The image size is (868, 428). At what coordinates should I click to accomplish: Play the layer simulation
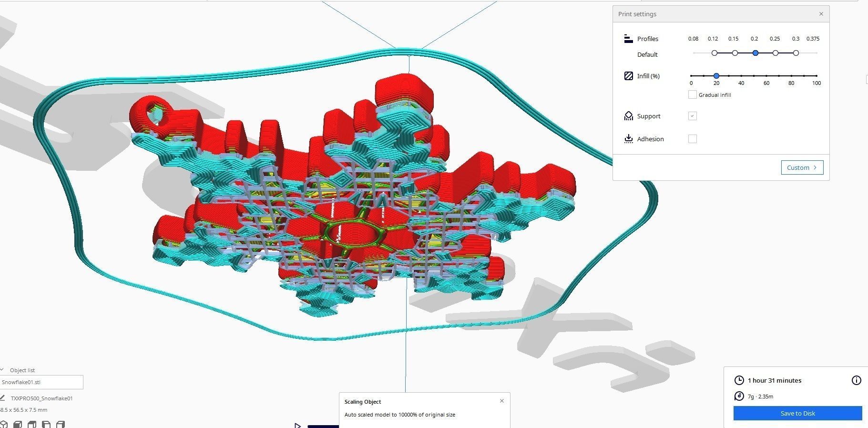pos(297,426)
